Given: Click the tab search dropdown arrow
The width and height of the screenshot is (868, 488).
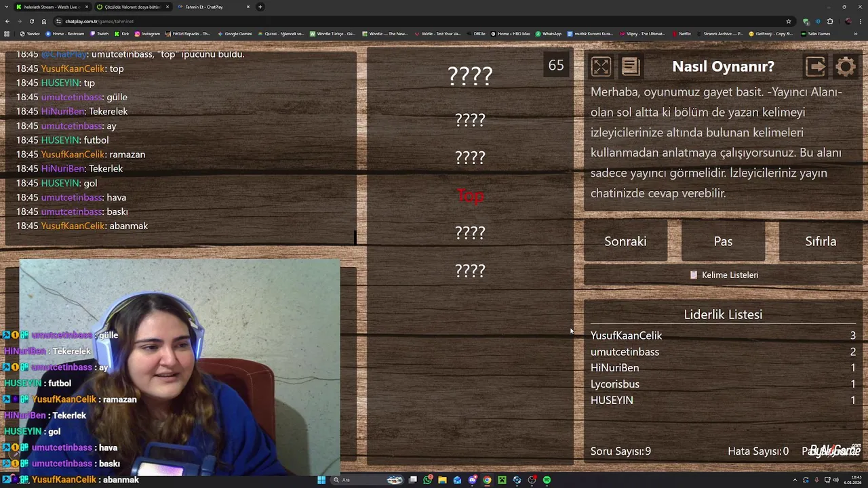Looking at the screenshot, I should click(x=6, y=7).
